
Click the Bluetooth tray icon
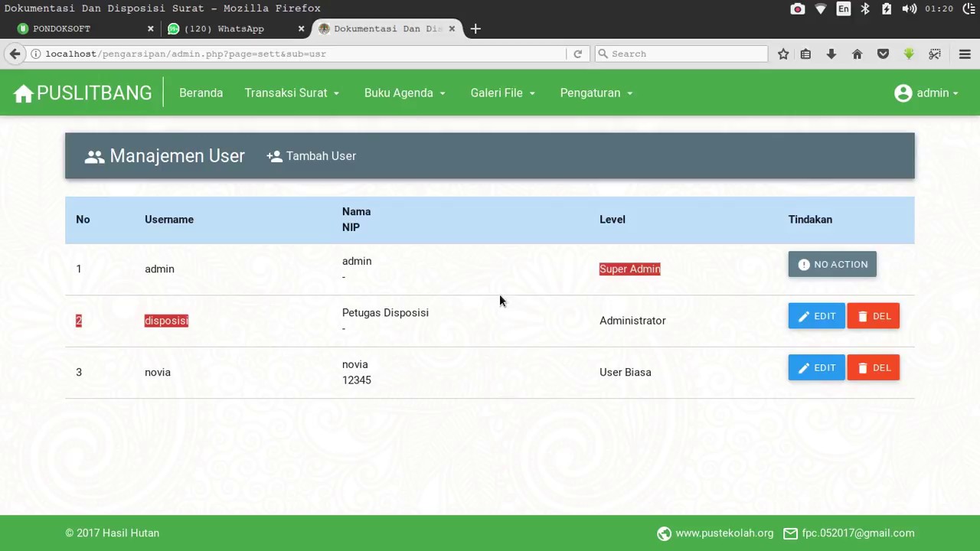point(865,8)
